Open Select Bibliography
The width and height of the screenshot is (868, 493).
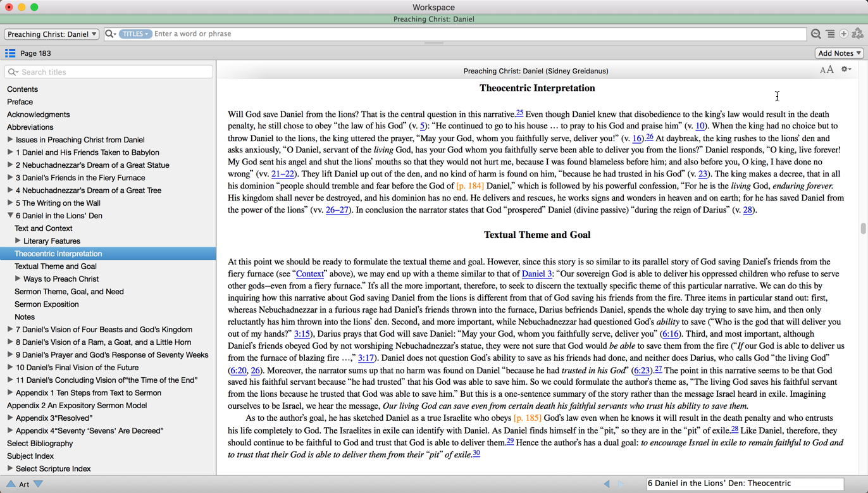click(x=40, y=444)
